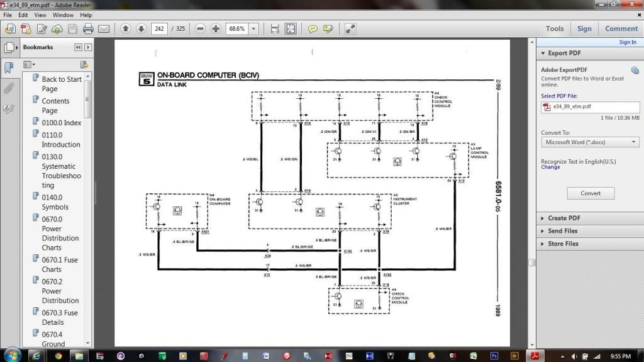Viewport: 644px width, 362px height.
Task: Open the 0670.1 Fuse Charts bookmark
Action: (60, 264)
